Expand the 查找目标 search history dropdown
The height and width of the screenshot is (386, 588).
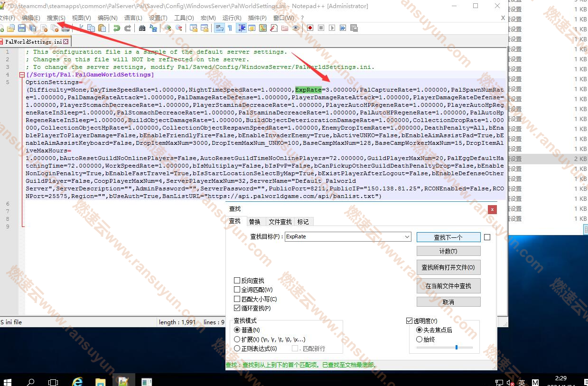pos(407,236)
